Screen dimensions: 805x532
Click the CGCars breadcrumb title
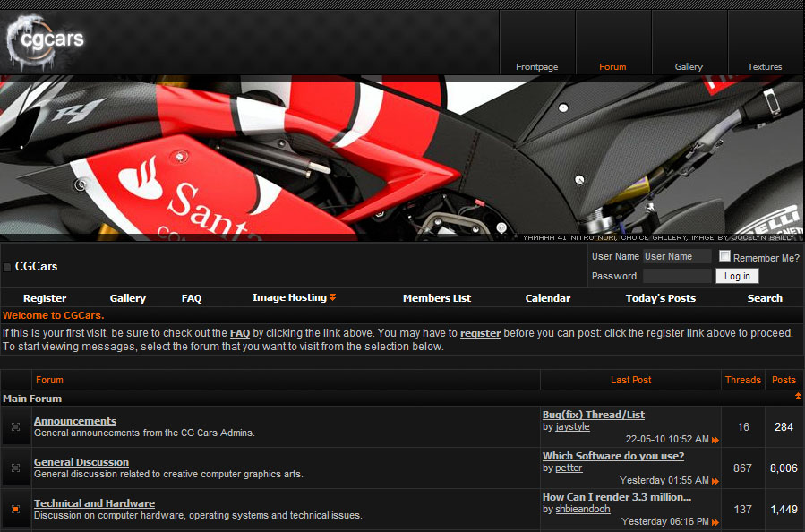coord(37,267)
